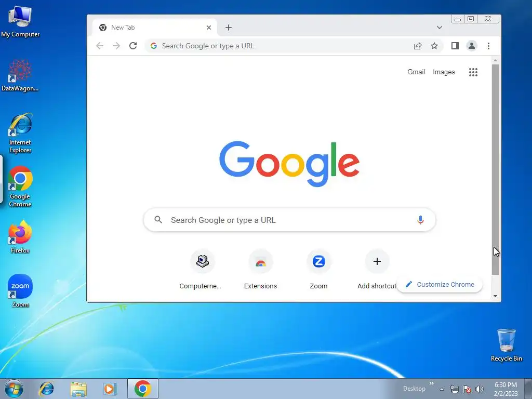
Task: Open Windows Media Player from the taskbar
Action: [110, 389]
